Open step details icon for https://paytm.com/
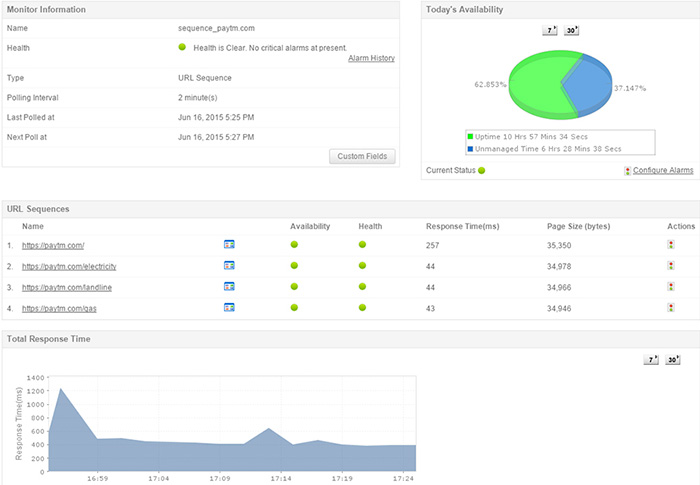The height and width of the screenshot is (485, 700). coord(229,244)
